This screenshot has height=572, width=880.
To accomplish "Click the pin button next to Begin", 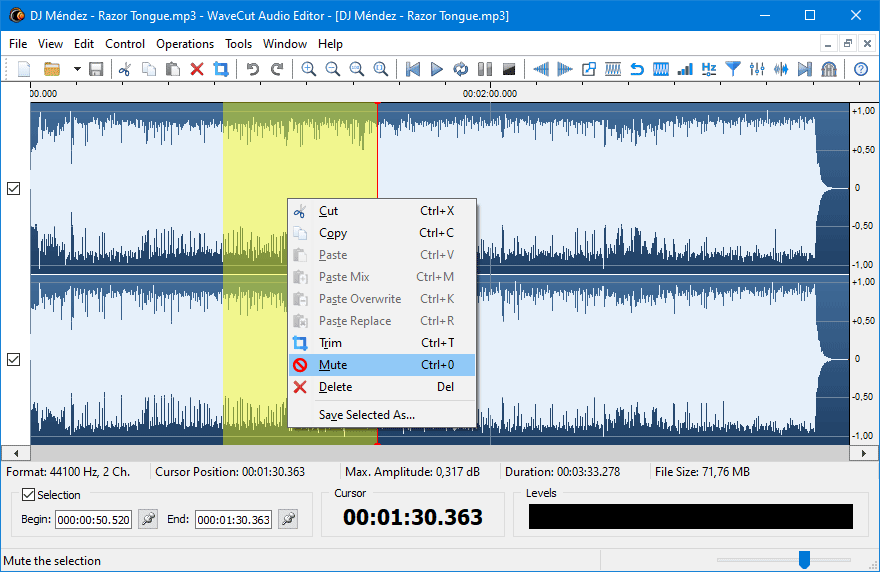I will coord(148,519).
